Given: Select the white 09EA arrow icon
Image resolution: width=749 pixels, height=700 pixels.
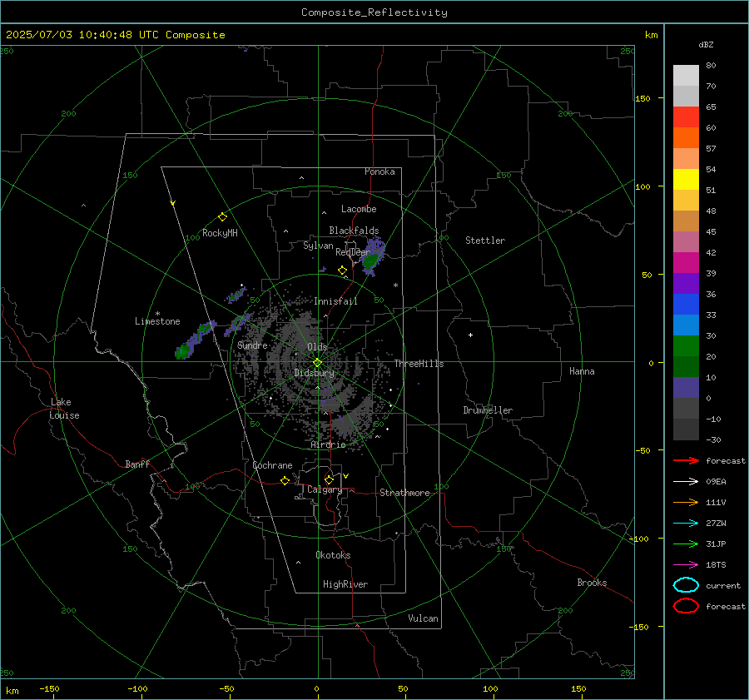Looking at the screenshot, I should coord(686,481).
